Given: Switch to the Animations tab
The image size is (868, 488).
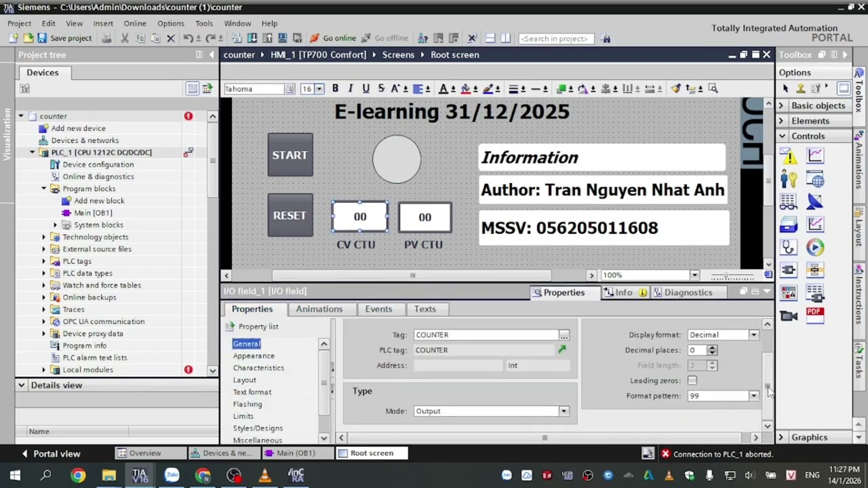Looking at the screenshot, I should point(319,309).
